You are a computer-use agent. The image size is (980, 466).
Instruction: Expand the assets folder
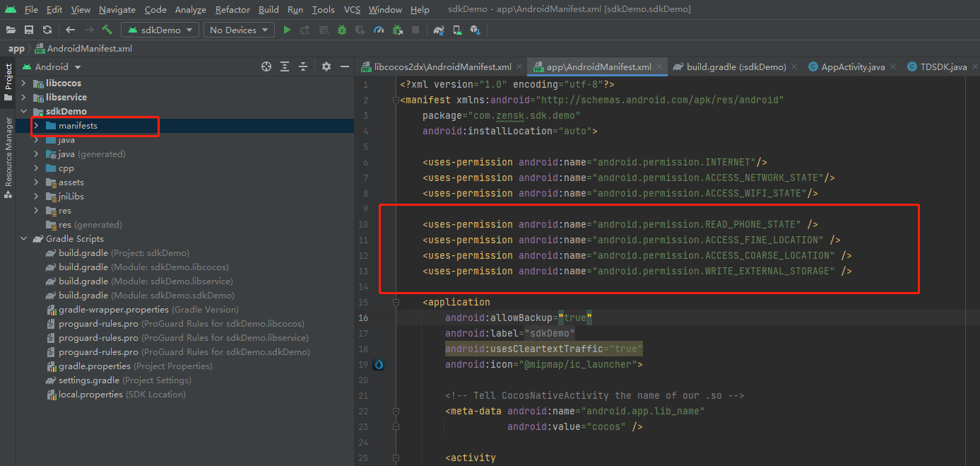[x=36, y=182]
